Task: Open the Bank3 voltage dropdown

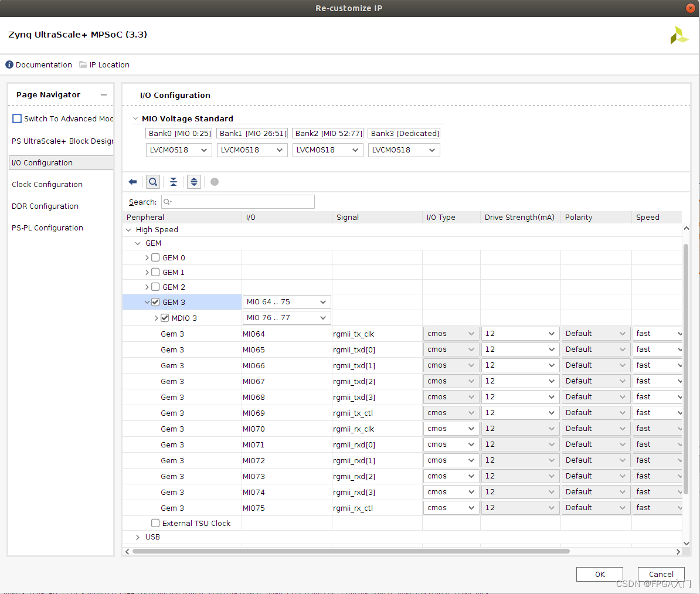Action: [x=404, y=150]
